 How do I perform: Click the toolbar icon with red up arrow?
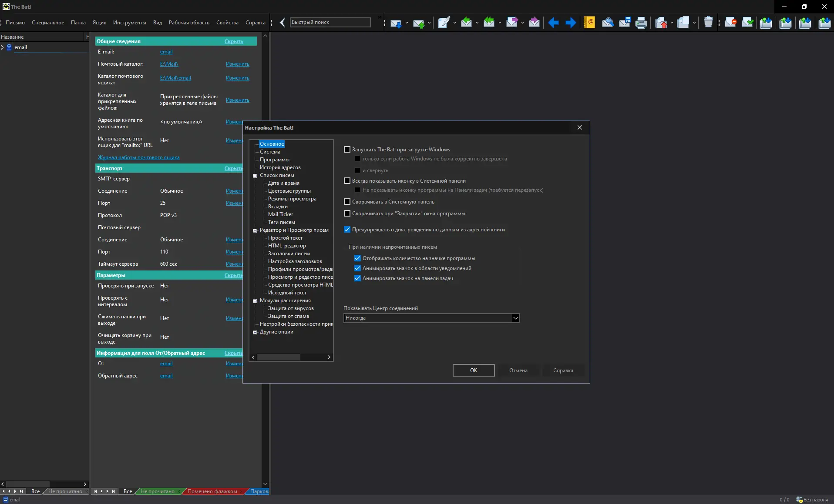[x=661, y=23]
